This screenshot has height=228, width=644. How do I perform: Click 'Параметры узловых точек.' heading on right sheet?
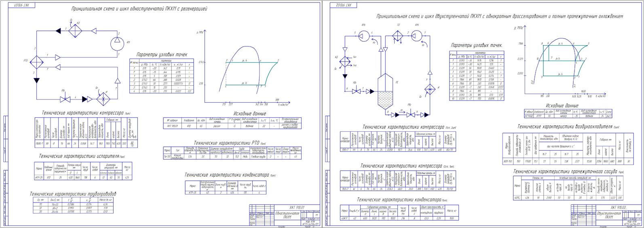pyautogui.click(x=477, y=46)
